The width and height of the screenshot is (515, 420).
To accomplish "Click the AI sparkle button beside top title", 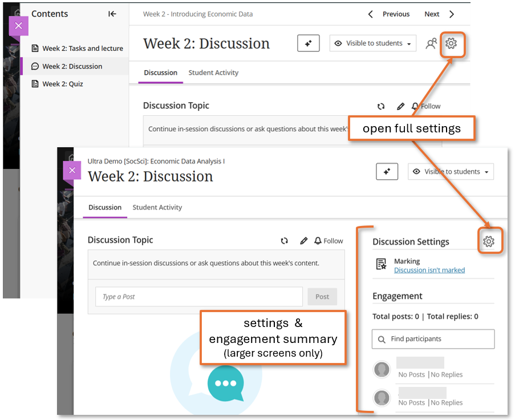I will pos(308,43).
